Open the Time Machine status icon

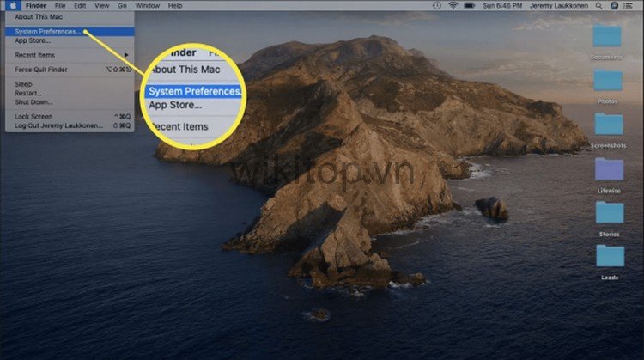point(435,5)
